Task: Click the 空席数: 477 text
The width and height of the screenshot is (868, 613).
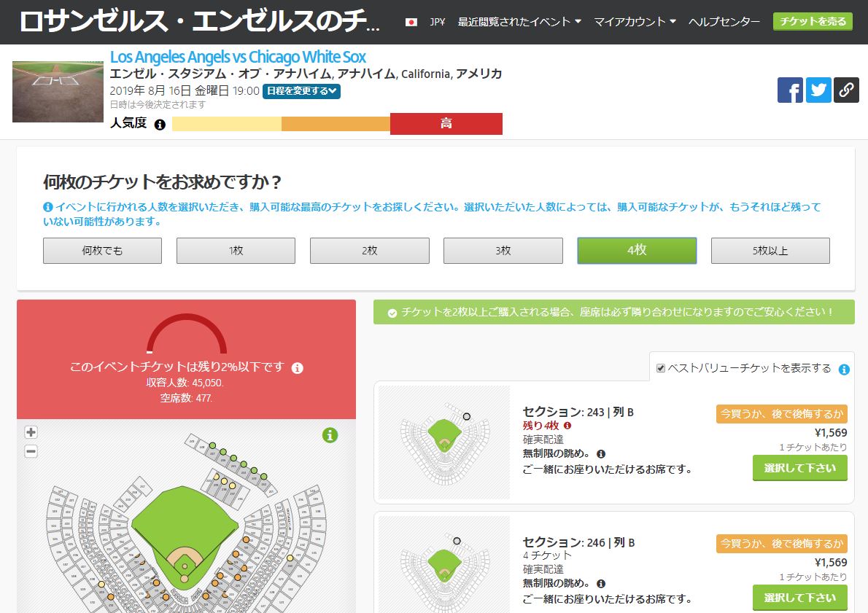Action: click(x=186, y=398)
